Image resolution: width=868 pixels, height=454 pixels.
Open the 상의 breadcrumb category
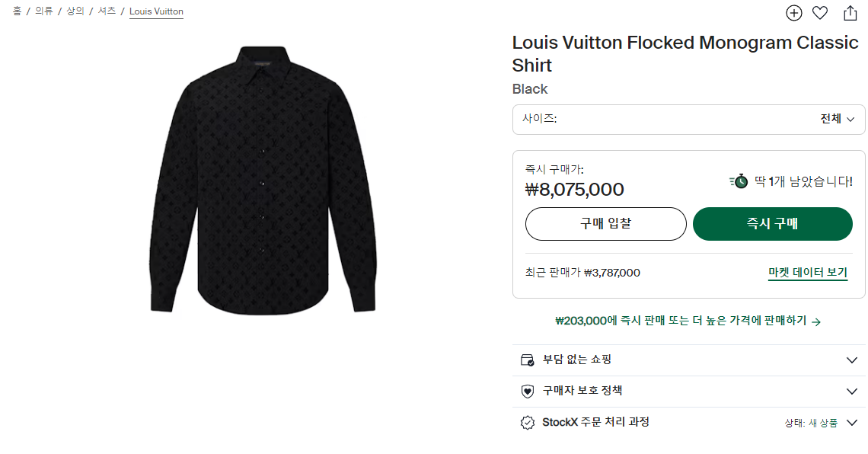point(75,11)
